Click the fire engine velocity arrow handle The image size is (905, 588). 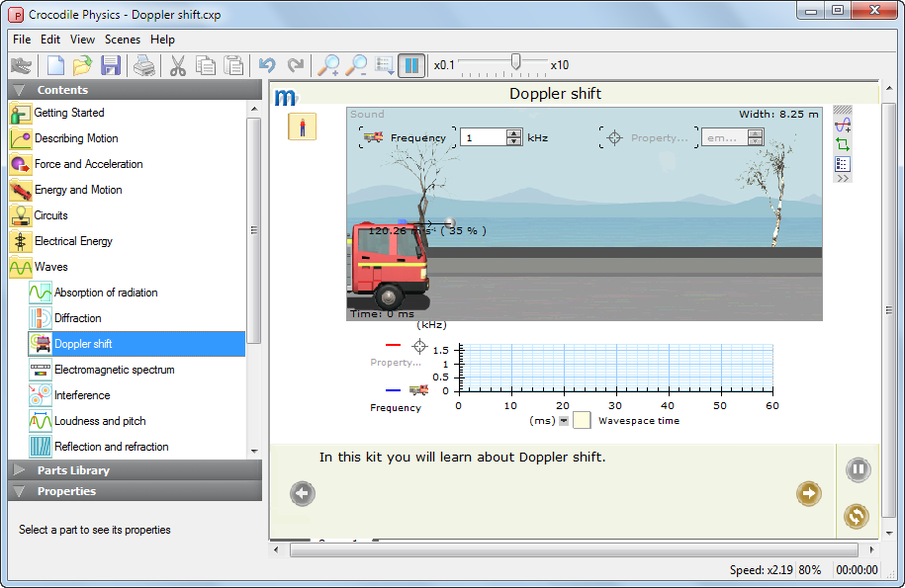[450, 223]
